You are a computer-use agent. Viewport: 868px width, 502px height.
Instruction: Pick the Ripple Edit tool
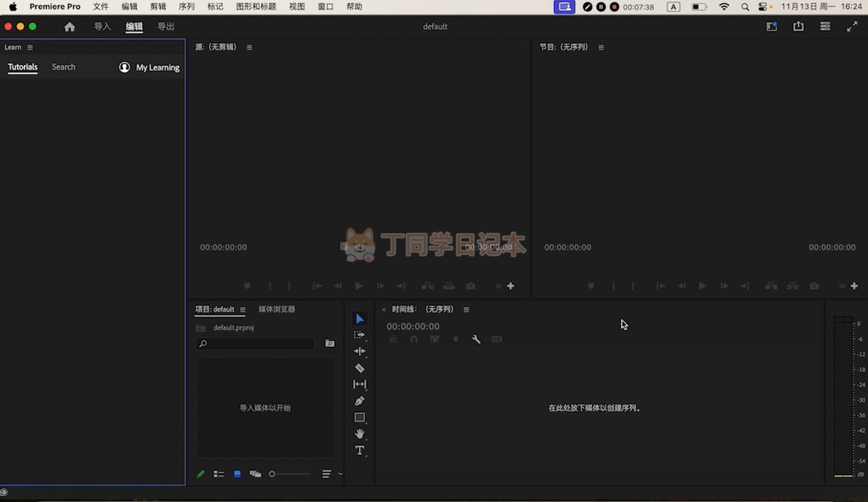click(x=359, y=351)
